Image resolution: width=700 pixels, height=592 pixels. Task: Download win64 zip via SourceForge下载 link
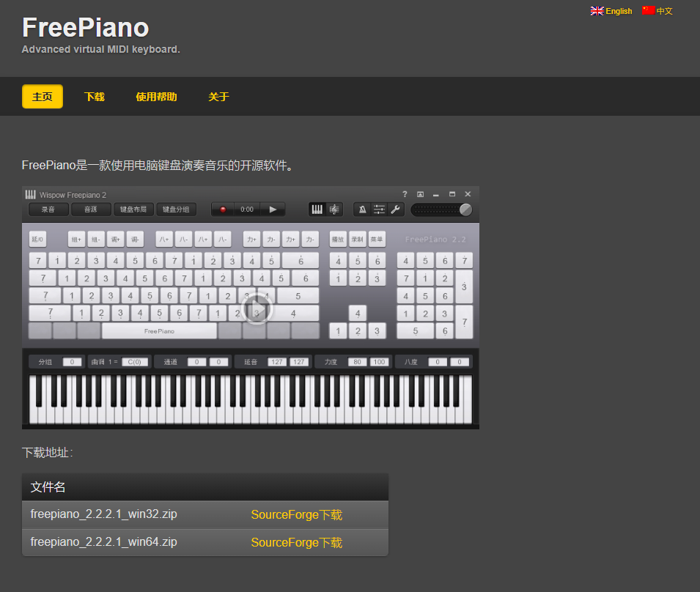(x=296, y=542)
